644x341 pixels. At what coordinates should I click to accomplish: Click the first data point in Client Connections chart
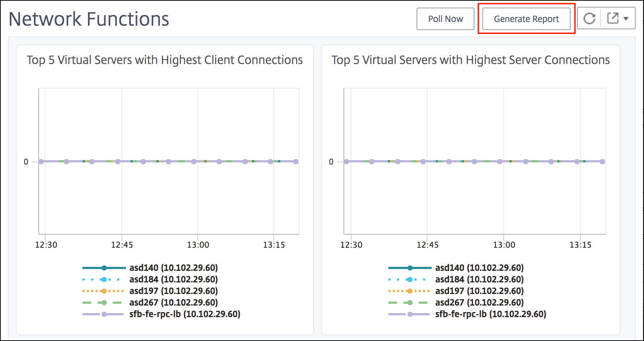(x=41, y=162)
